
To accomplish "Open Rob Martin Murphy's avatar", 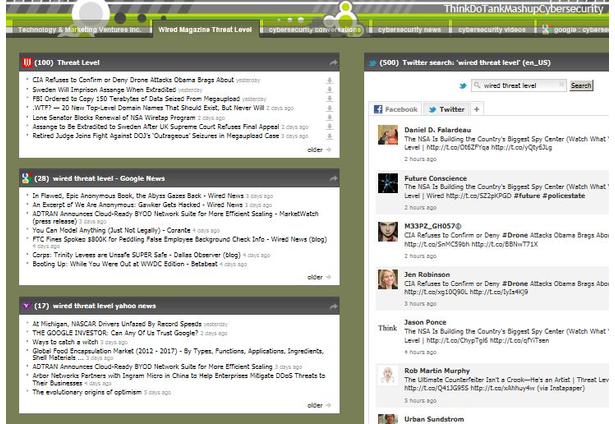I will [x=388, y=376].
